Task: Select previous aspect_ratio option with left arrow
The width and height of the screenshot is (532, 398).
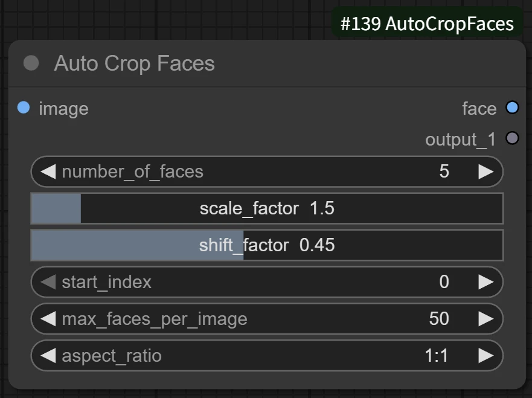Action: point(48,355)
